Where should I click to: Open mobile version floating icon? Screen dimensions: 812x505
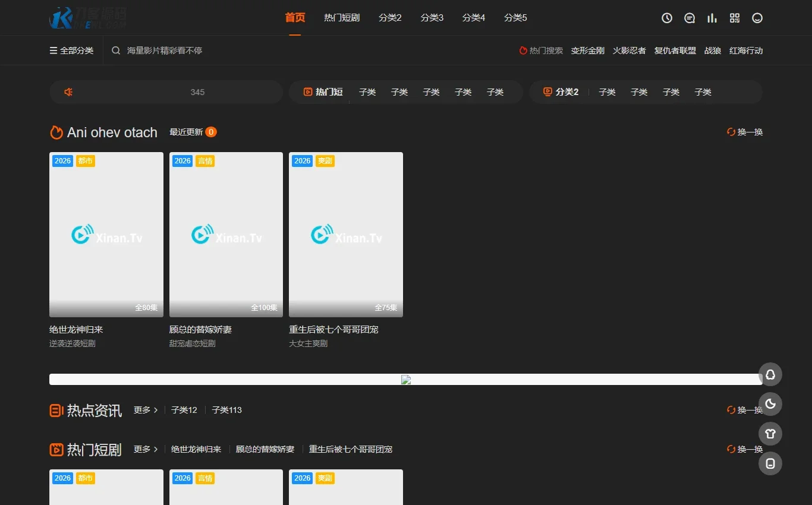(770, 463)
